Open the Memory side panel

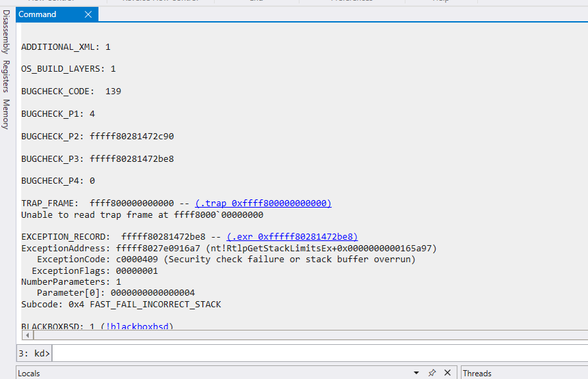(x=6, y=114)
